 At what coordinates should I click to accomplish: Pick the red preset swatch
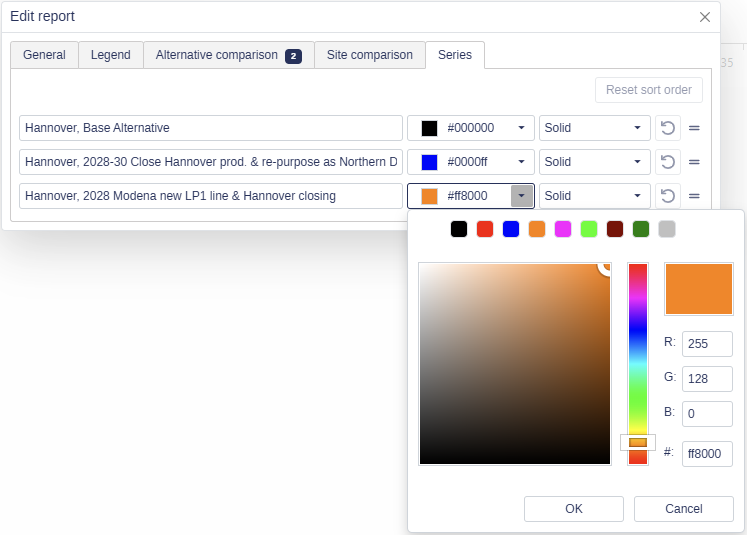485,229
